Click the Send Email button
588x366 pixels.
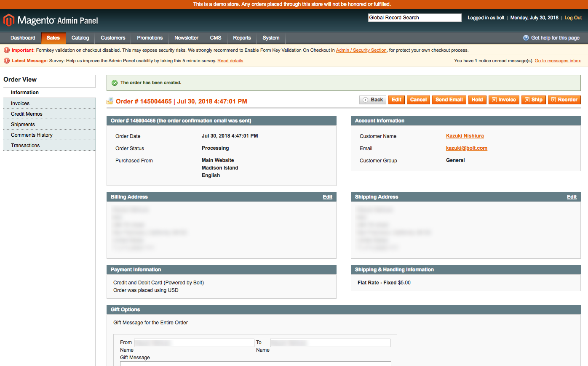click(449, 100)
